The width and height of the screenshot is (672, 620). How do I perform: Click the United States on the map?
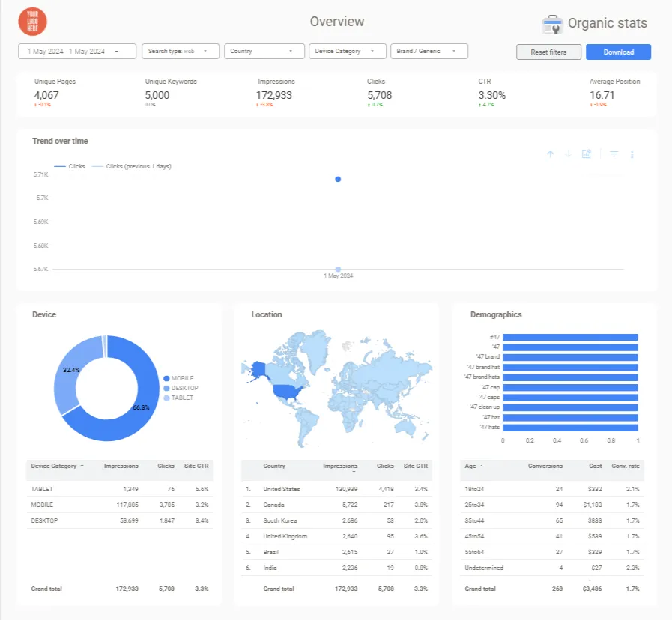coord(288,391)
